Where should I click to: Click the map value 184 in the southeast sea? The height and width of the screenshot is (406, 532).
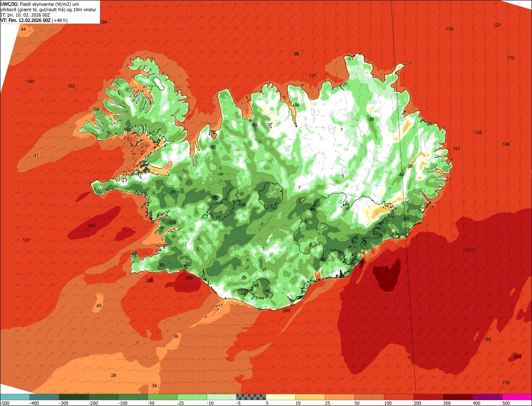487,339
